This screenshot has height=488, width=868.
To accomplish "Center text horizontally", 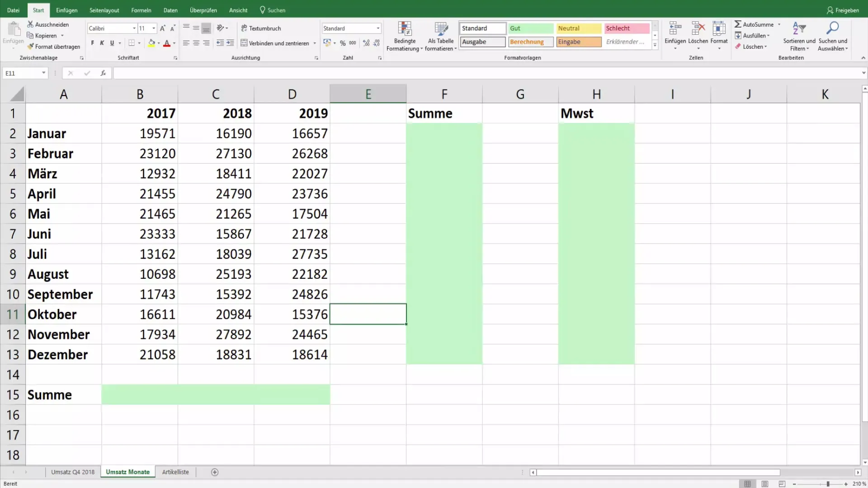I will [196, 43].
